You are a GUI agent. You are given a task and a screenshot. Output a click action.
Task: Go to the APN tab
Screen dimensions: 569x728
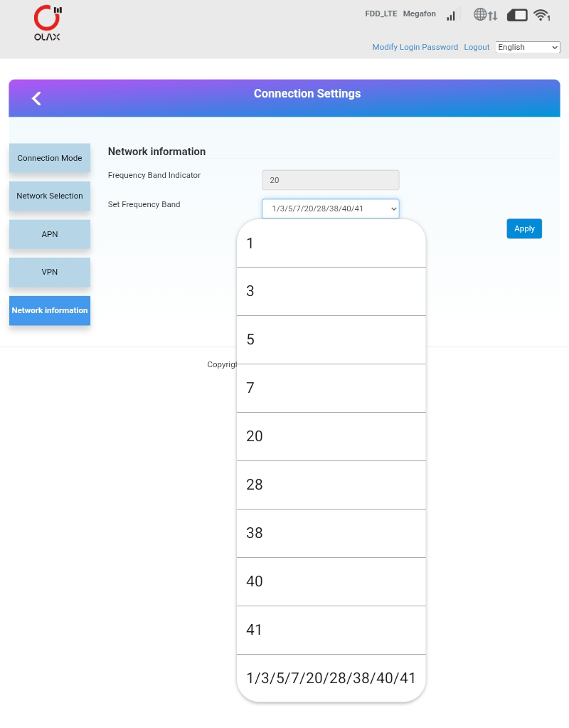coord(50,234)
